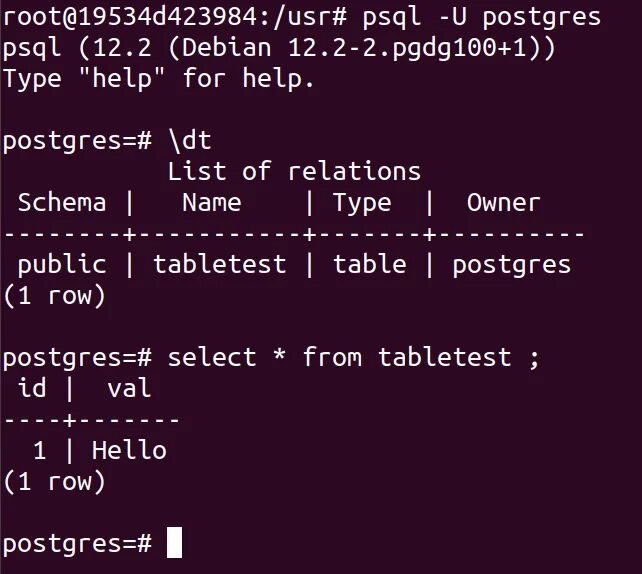Image resolution: width=642 pixels, height=574 pixels.
Task: Click the psql version line 12.2
Action: [x=279, y=49]
